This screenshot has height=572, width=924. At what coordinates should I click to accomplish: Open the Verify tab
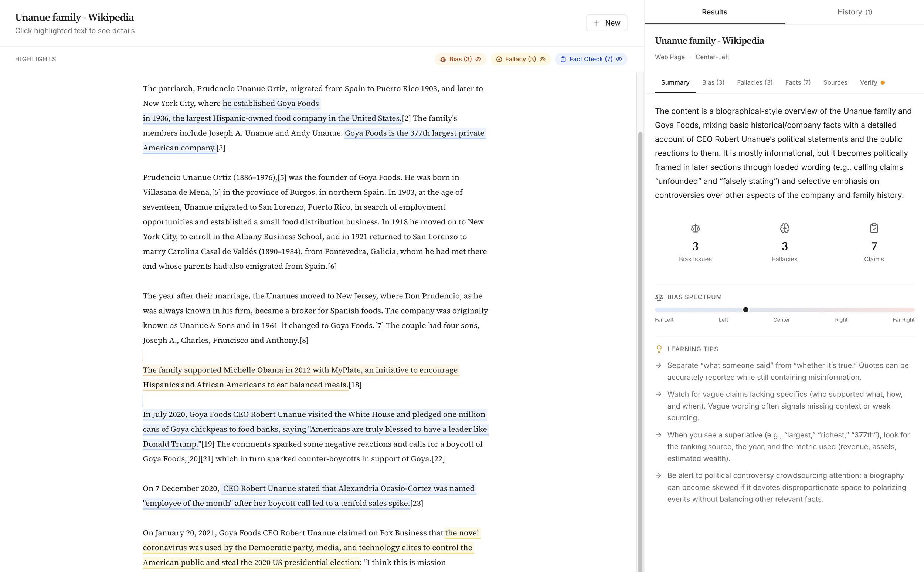[869, 82]
